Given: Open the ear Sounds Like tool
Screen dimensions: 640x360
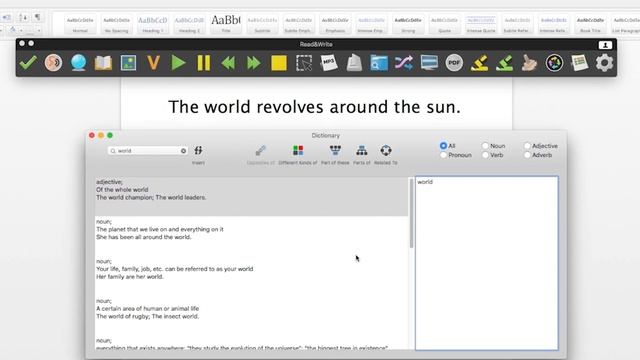Looking at the screenshot, I should click(53, 62).
